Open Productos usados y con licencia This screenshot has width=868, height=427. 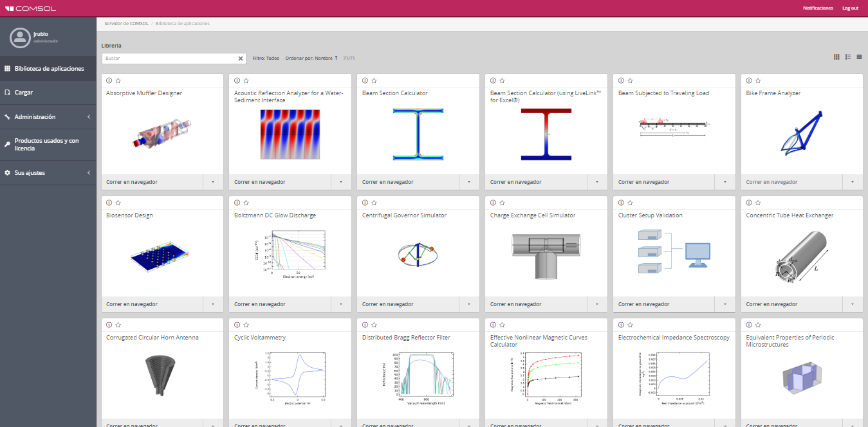point(46,145)
